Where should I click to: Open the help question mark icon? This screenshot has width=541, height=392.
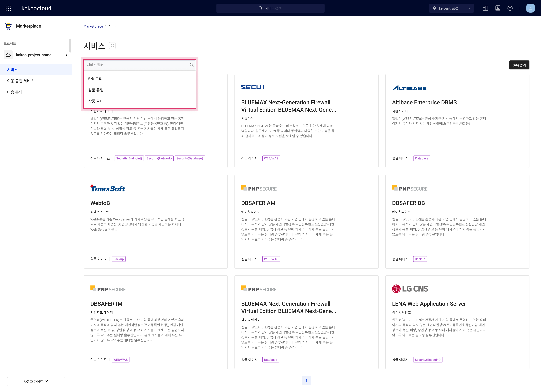pyautogui.click(x=510, y=8)
